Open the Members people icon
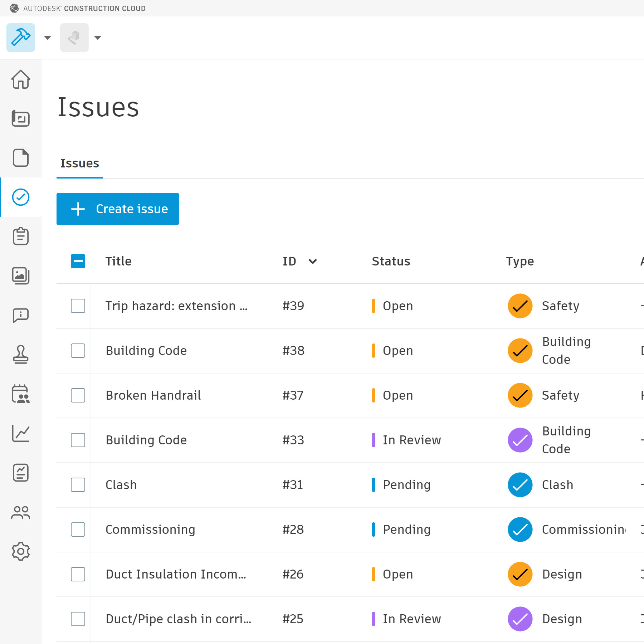 pyautogui.click(x=21, y=512)
